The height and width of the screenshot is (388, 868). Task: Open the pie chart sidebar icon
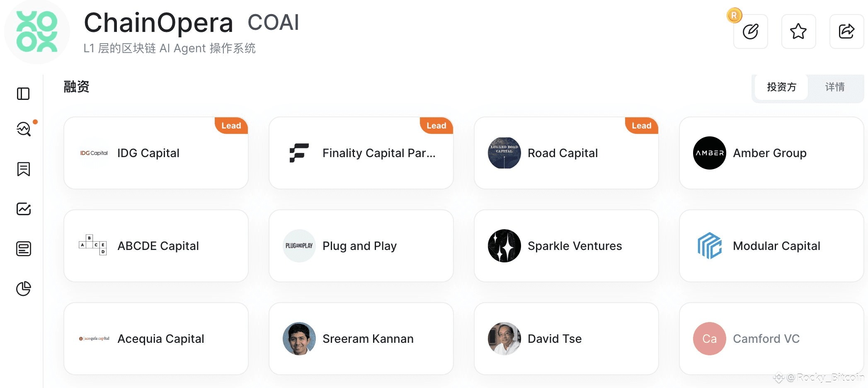[24, 289]
